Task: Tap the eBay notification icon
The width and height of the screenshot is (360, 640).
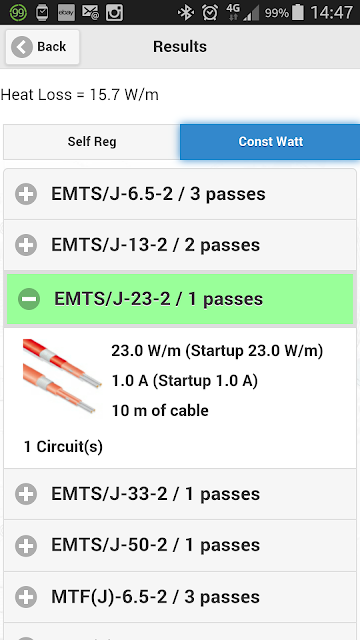Action: point(66,12)
